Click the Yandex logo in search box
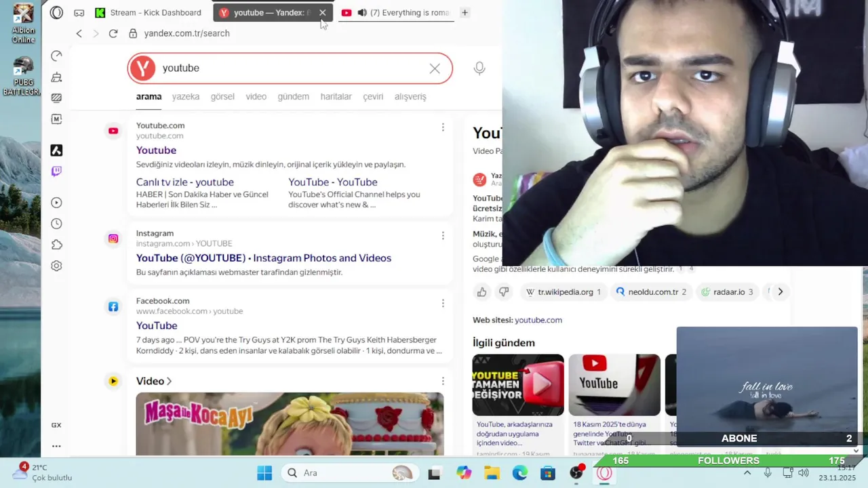Viewport: 868px width, 488px height. coord(142,68)
